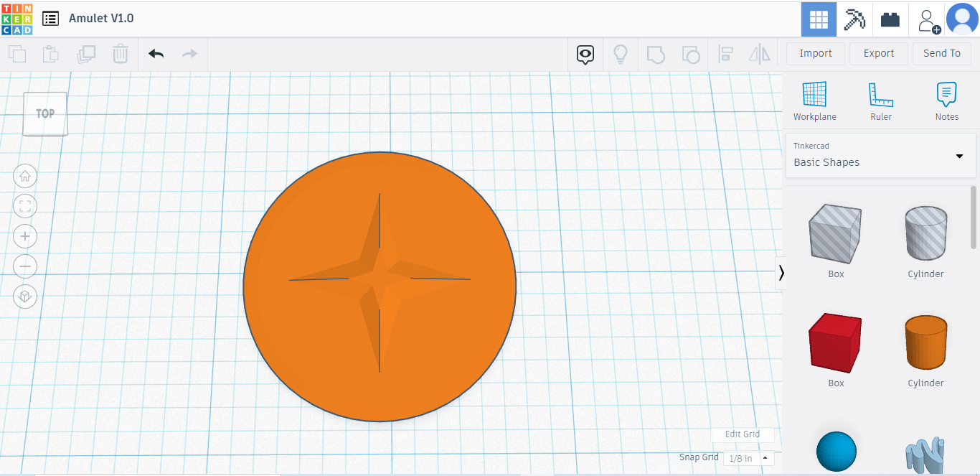The image size is (980, 476).
Task: Redo the last action
Action: pos(189,54)
